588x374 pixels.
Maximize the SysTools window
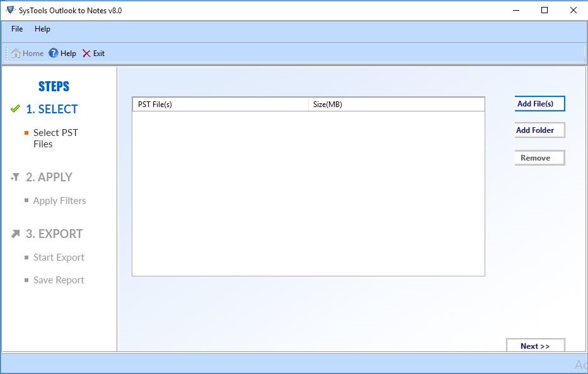pos(545,10)
